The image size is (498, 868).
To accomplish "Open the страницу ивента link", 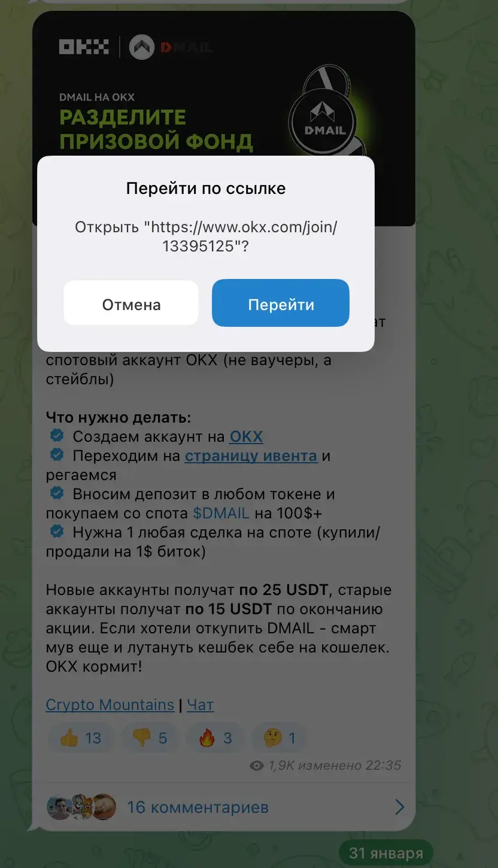I will pos(251,456).
